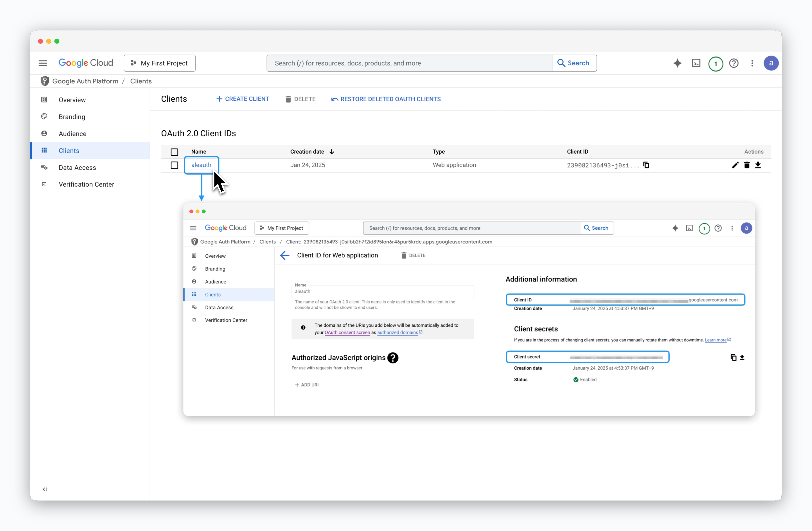This screenshot has width=812, height=531.
Task: Open My First Project selector in inner window
Action: point(282,228)
